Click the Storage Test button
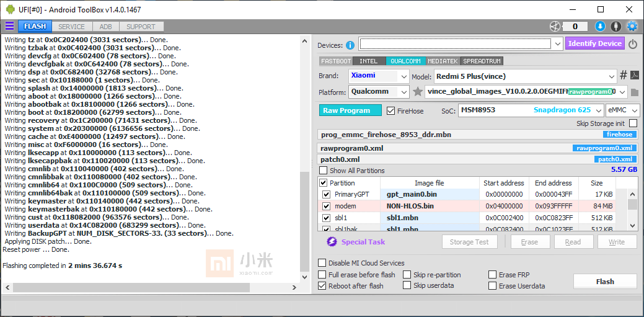Image resolution: width=644 pixels, height=317 pixels. [x=469, y=242]
